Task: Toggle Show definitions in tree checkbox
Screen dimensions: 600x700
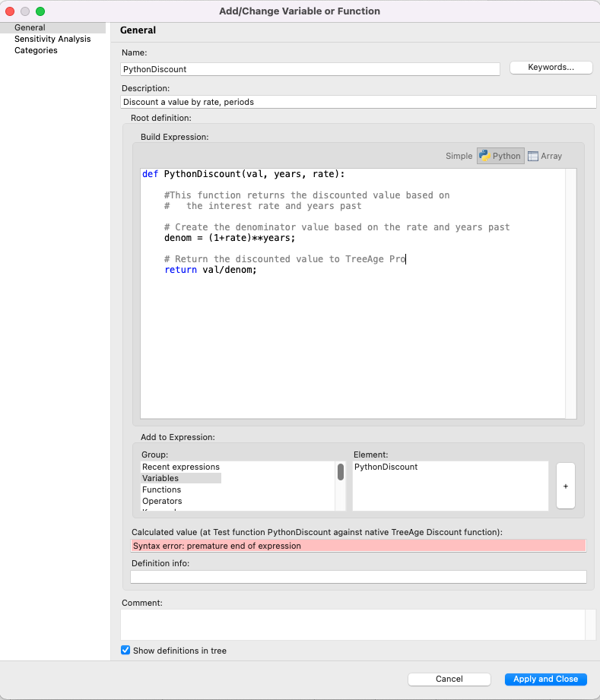Action: (x=125, y=651)
